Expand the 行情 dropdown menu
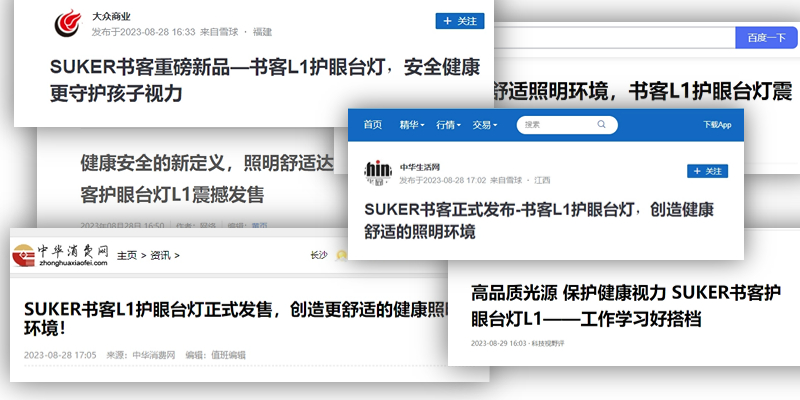 click(x=448, y=125)
